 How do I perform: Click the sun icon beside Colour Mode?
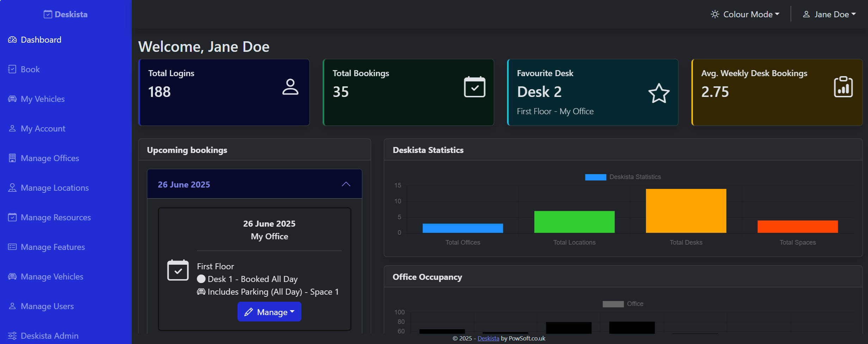pyautogui.click(x=715, y=14)
